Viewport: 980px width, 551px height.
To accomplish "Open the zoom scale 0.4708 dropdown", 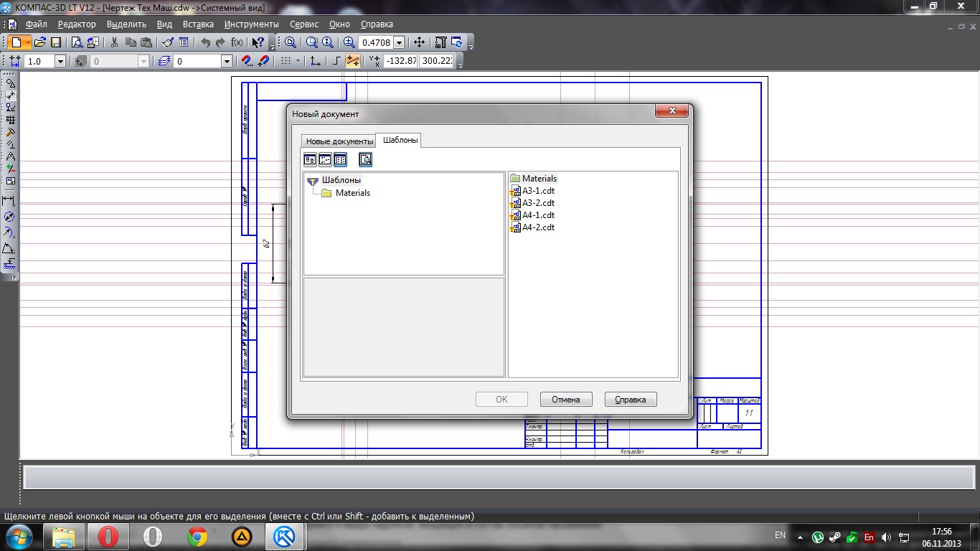I will 399,43.
